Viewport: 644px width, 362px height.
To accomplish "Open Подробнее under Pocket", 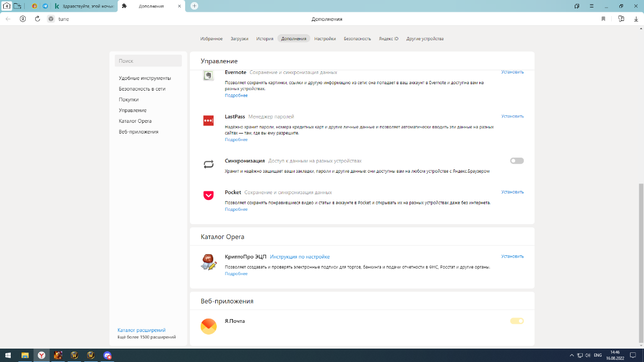I will pos(236,209).
